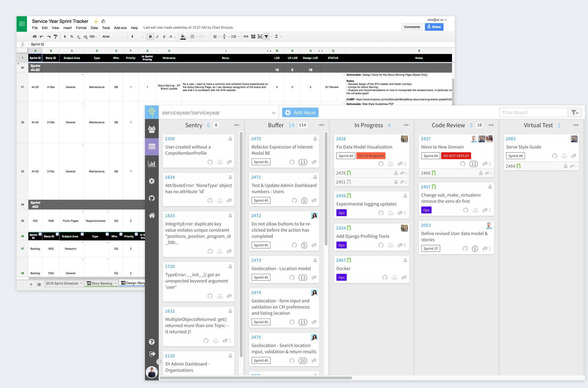Collapse the Buffer column with its arrows toggle

[x=321, y=125]
